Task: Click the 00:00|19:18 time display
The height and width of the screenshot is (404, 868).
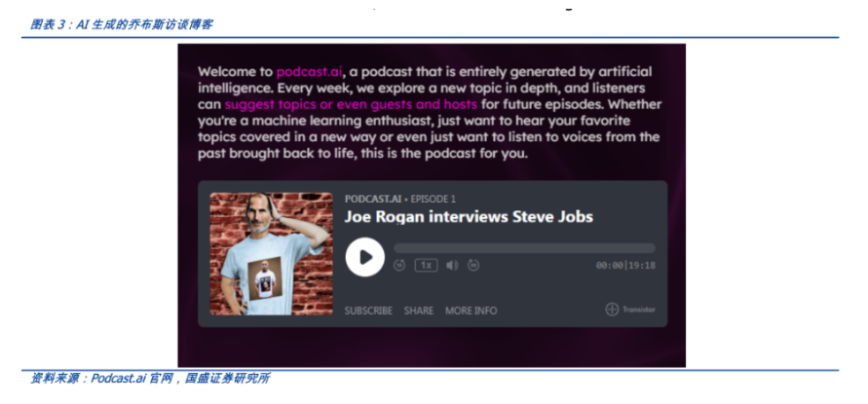Action: (625, 266)
